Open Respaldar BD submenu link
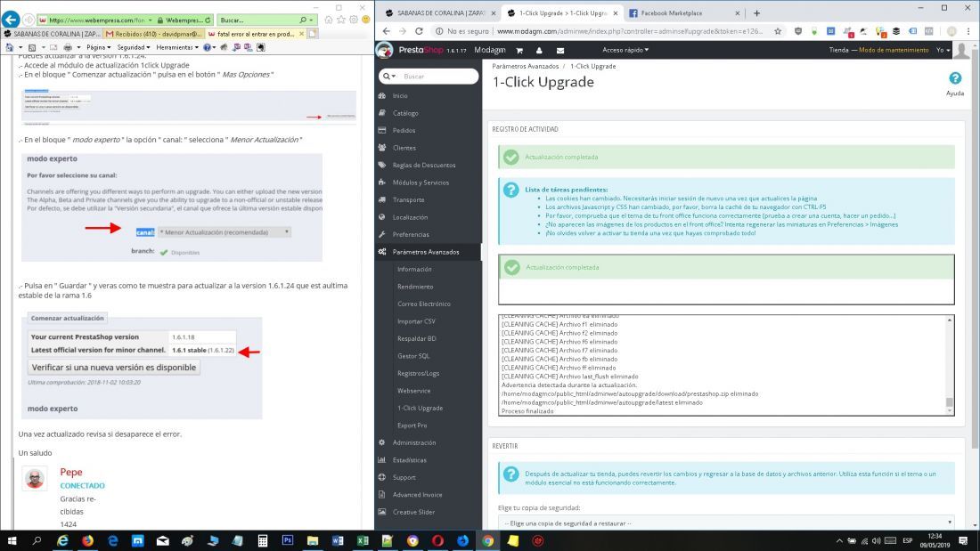 pyautogui.click(x=416, y=338)
